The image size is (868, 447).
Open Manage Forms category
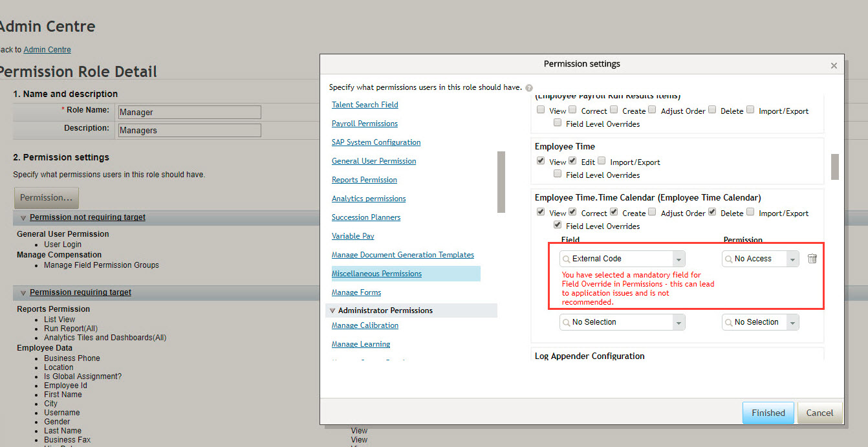(356, 292)
